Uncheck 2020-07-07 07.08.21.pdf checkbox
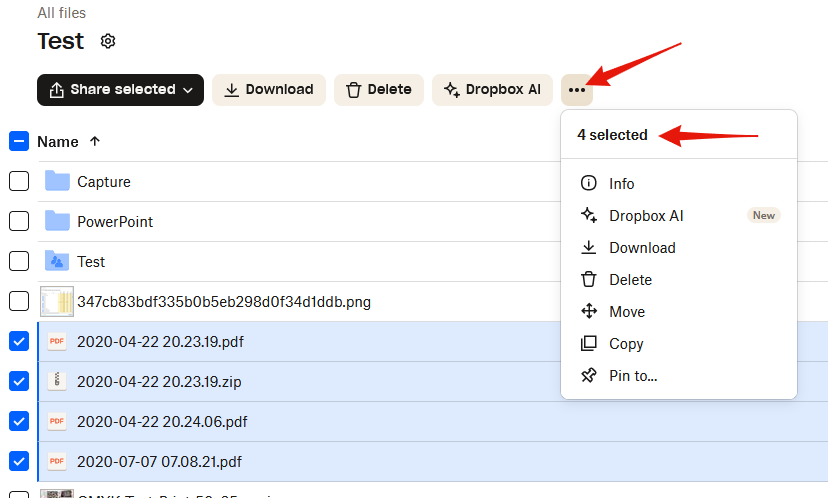 [19, 461]
